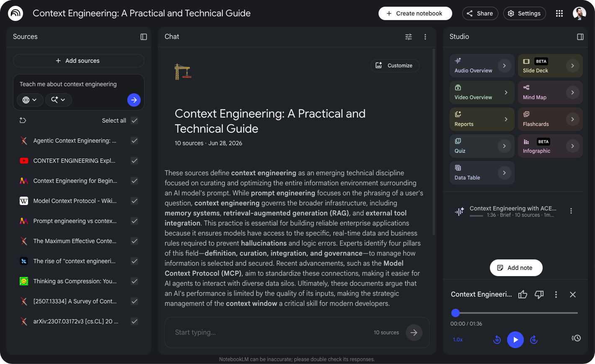The height and width of the screenshot is (364, 595).
Task: Expand Slide Deck options chevron
Action: pyautogui.click(x=573, y=66)
